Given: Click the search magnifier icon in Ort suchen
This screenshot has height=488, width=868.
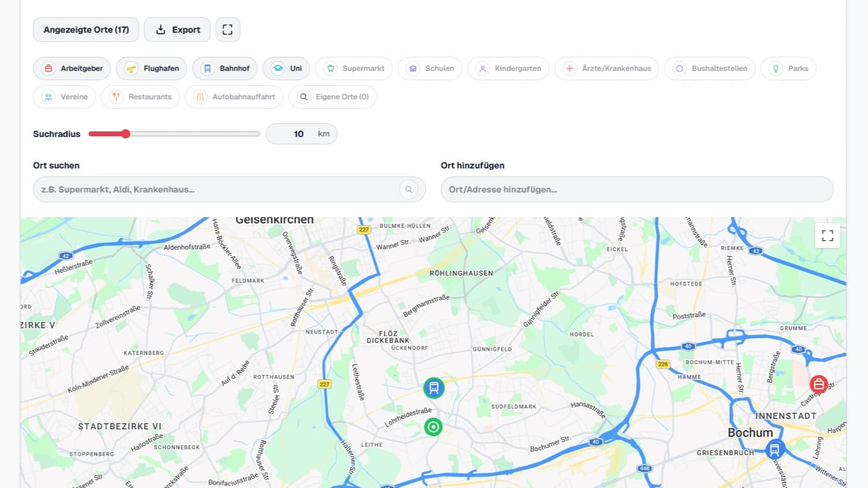Looking at the screenshot, I should [x=408, y=189].
